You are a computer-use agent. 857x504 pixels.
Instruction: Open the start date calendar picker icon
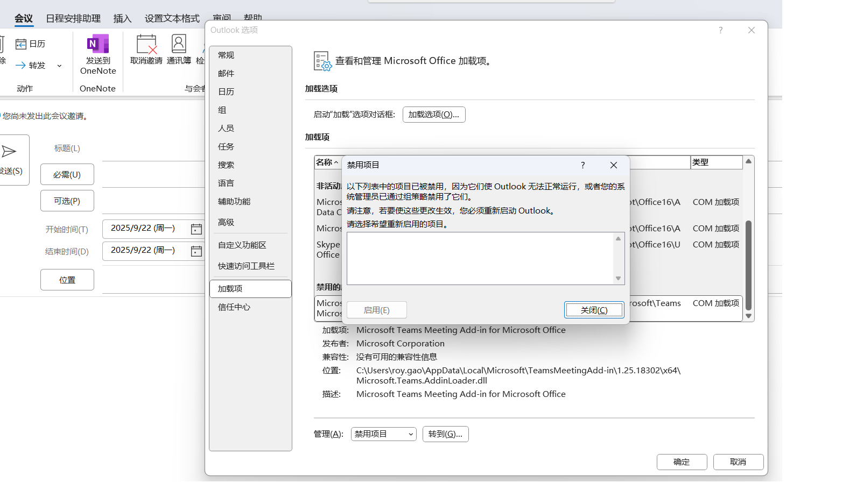coord(196,229)
